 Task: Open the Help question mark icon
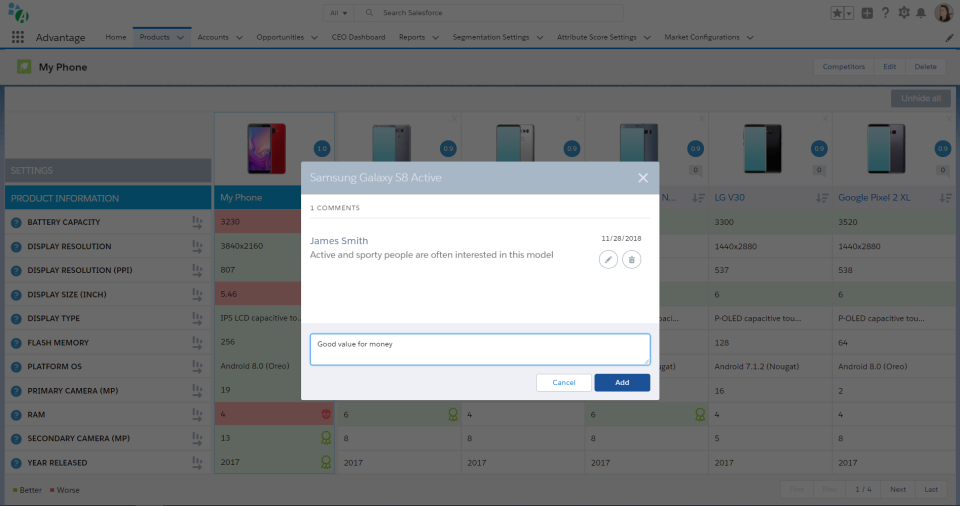click(885, 13)
